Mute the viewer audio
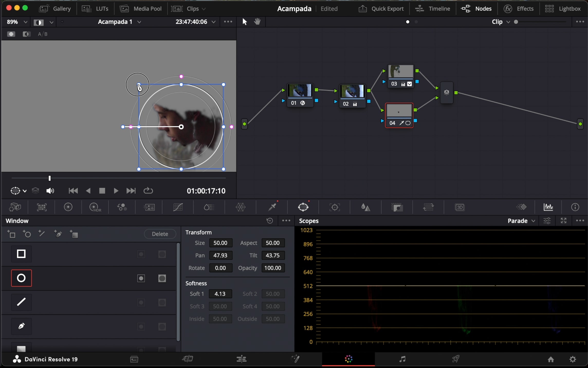This screenshot has height=368, width=588. click(50, 191)
